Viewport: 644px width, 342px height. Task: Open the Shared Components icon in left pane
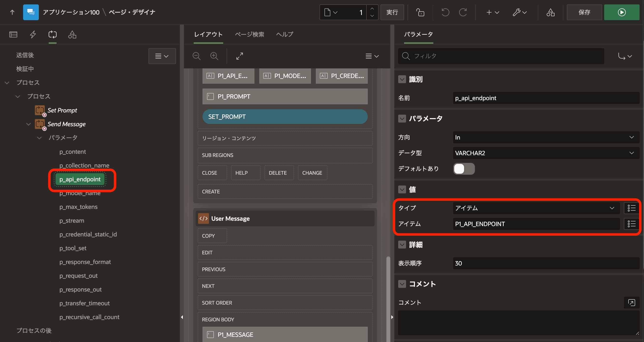72,34
